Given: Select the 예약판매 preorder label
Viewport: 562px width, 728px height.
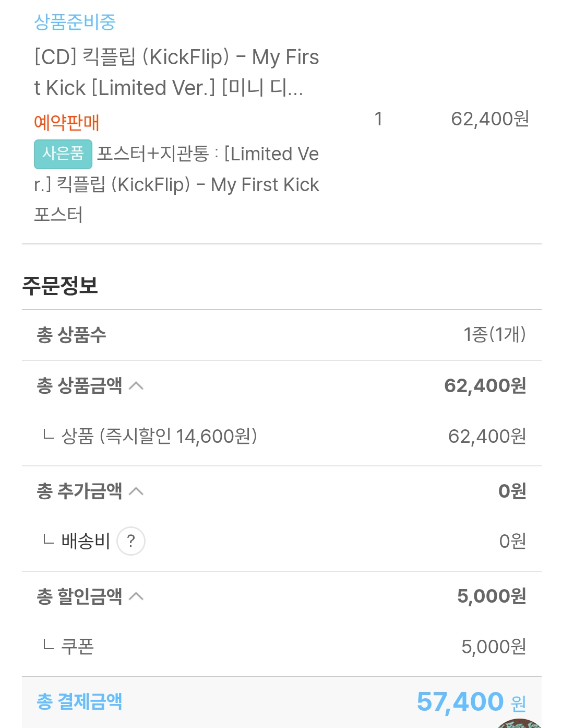Looking at the screenshot, I should coord(66,123).
